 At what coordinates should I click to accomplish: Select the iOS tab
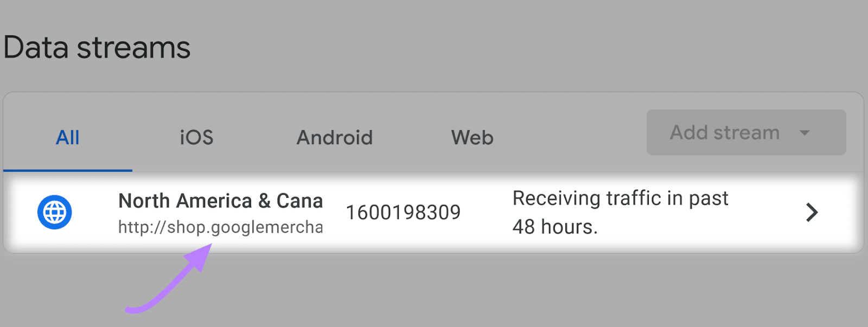(196, 138)
